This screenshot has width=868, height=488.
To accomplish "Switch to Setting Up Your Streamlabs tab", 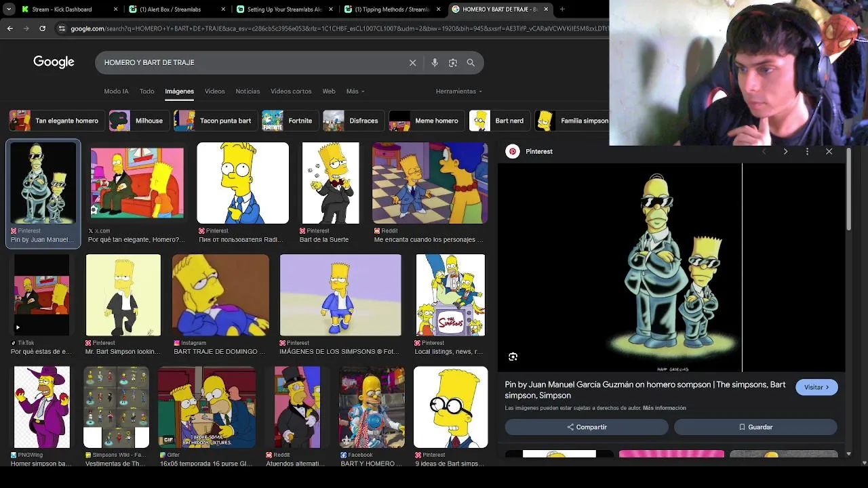I will [284, 9].
